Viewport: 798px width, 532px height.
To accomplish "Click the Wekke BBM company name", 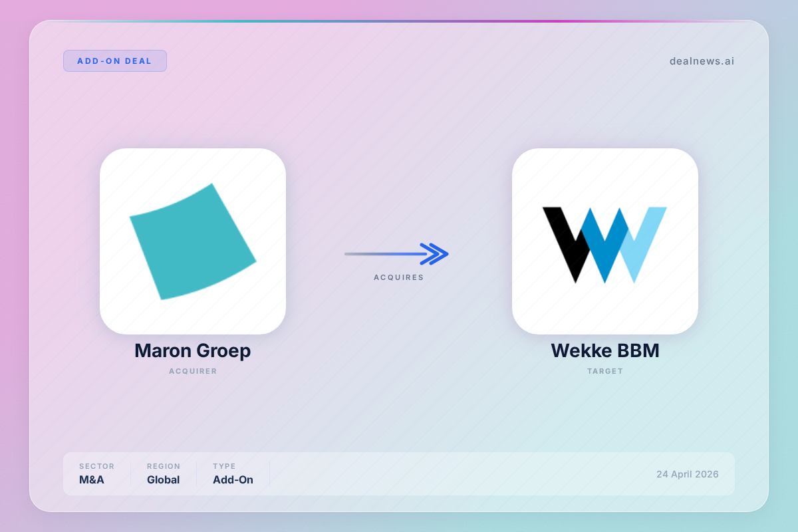I will pos(604,350).
